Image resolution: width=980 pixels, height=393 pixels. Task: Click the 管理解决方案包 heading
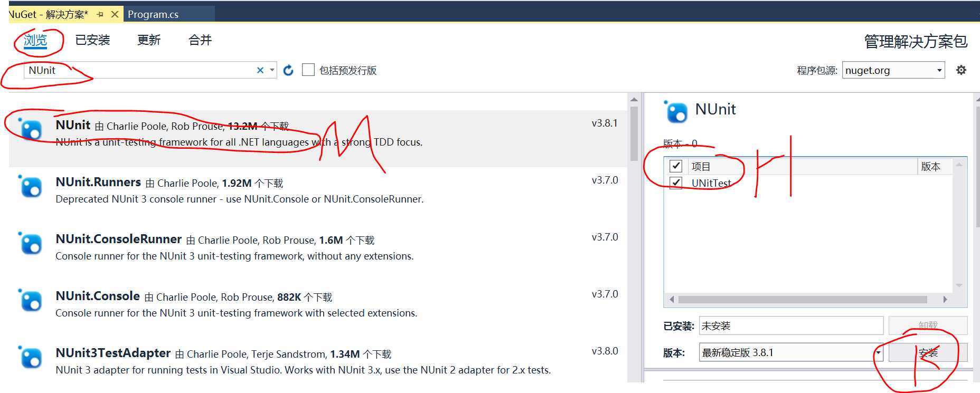(916, 41)
